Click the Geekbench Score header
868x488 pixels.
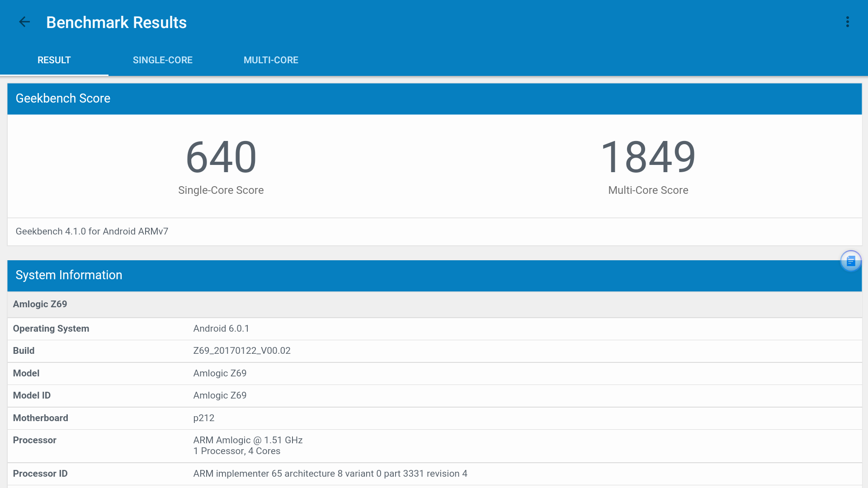63,99
